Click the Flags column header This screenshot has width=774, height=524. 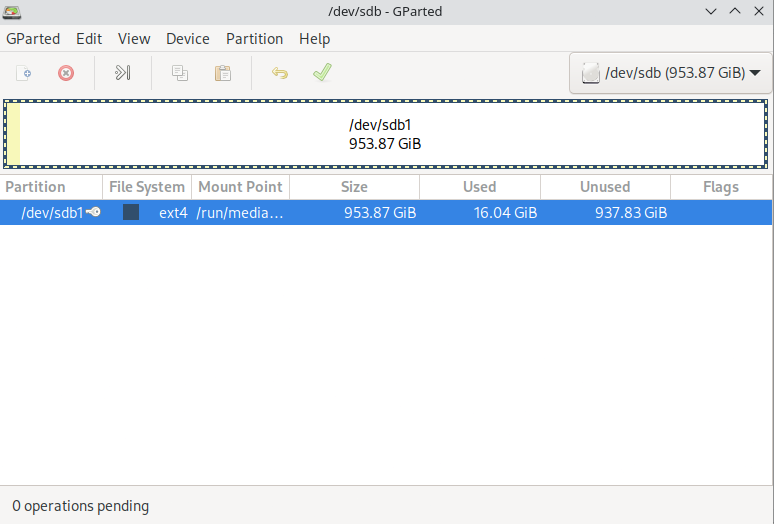point(721,187)
